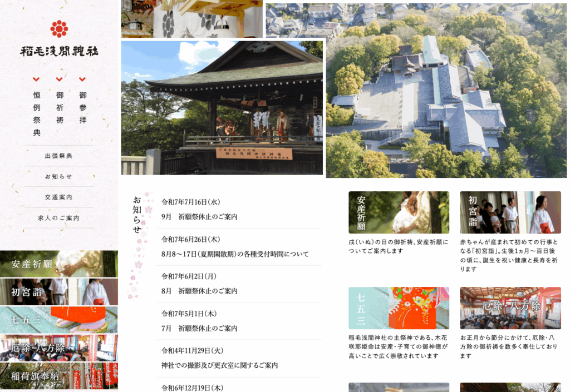The width and height of the screenshot is (570, 392).
Task: Open the 恒例祭典 menu
Action: [37, 113]
